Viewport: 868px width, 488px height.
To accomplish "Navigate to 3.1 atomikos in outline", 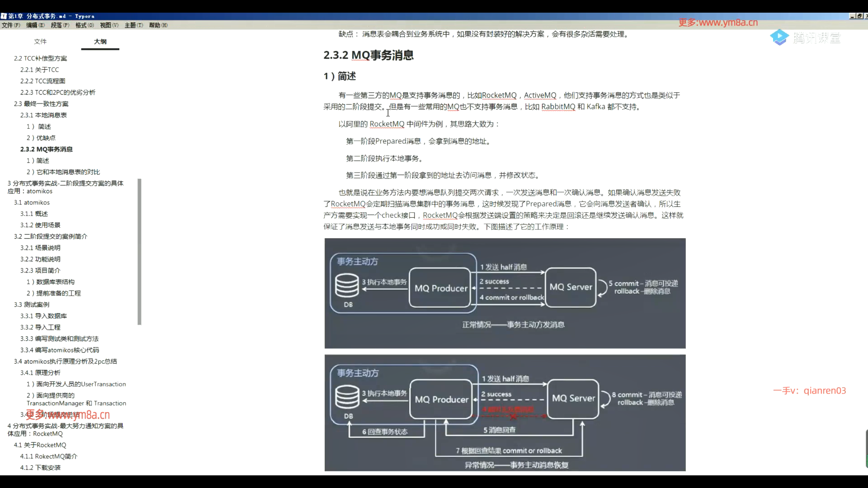I will tap(32, 202).
